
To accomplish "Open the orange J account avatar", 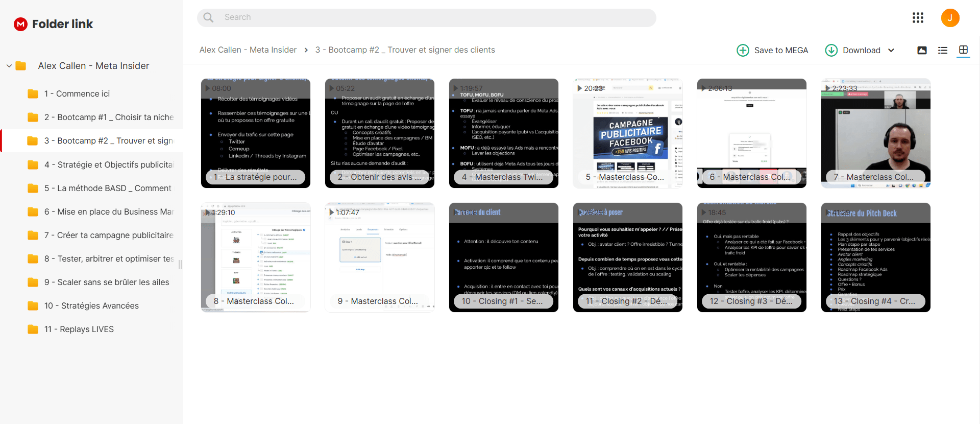I will click(x=950, y=18).
